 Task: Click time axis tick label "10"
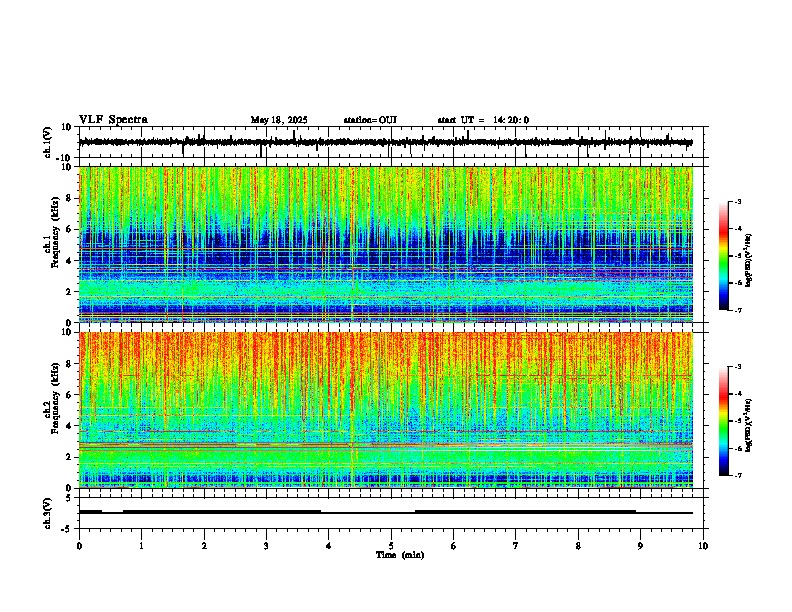703,545
